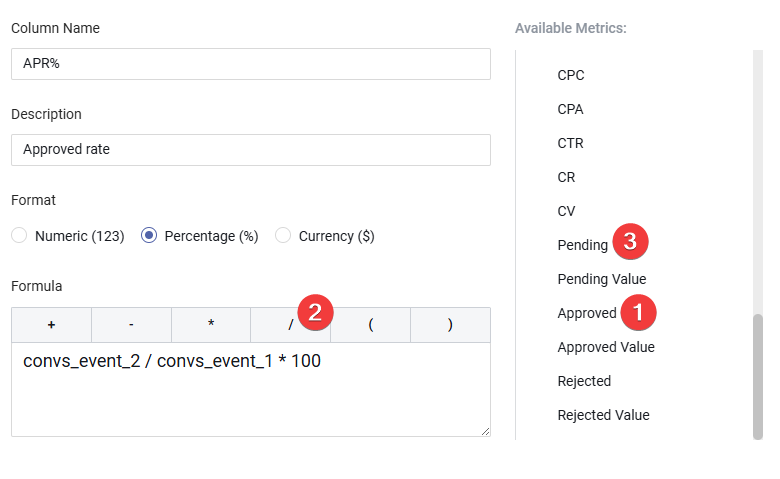780x479 pixels.
Task: Insert the division slash operator
Action: 290,325
